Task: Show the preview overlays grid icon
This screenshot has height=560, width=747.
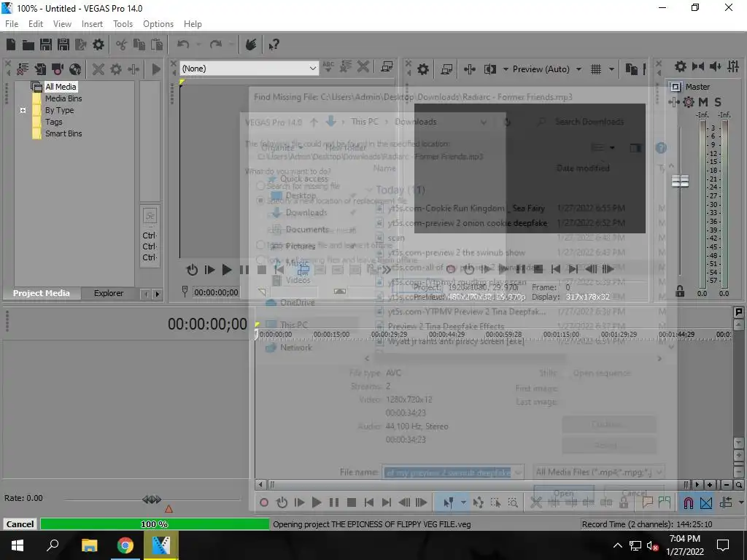Action: tap(595, 69)
